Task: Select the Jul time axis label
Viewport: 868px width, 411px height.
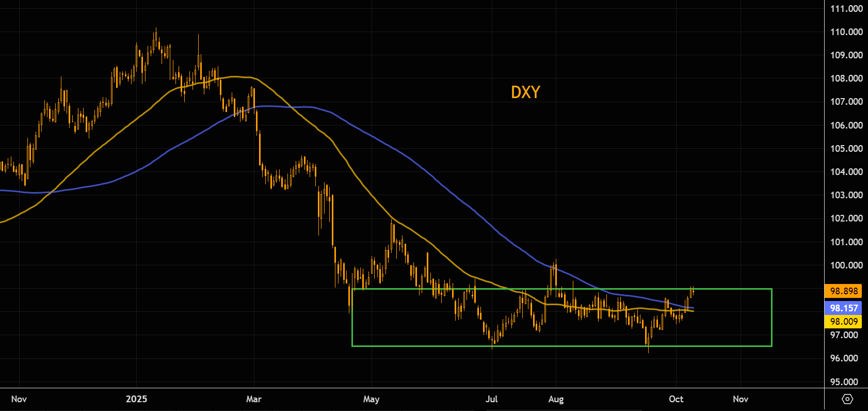Action: tap(492, 399)
